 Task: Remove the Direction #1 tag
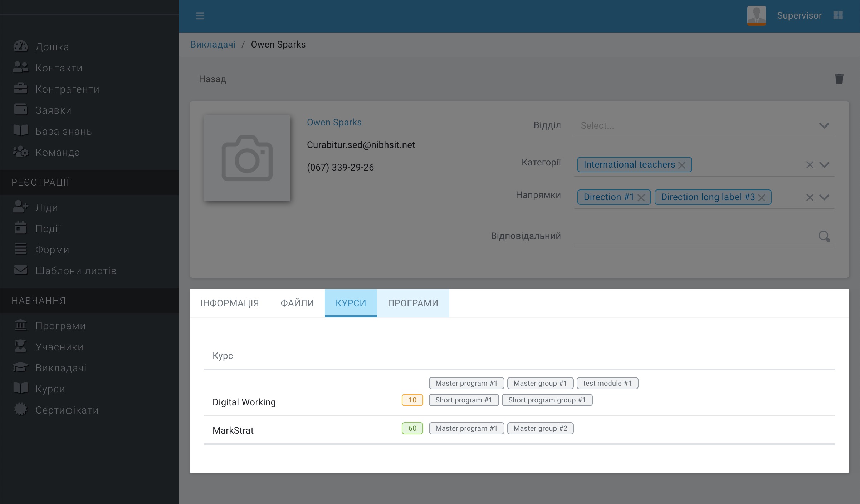coord(641,198)
